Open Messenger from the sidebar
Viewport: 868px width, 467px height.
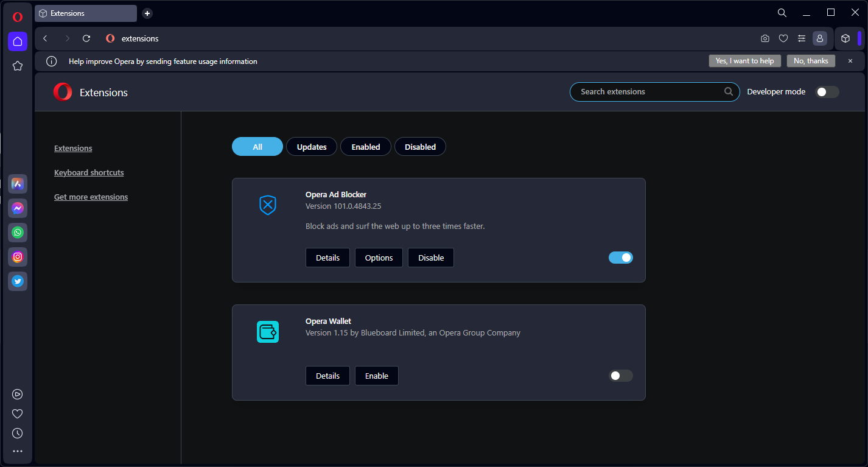tap(18, 208)
